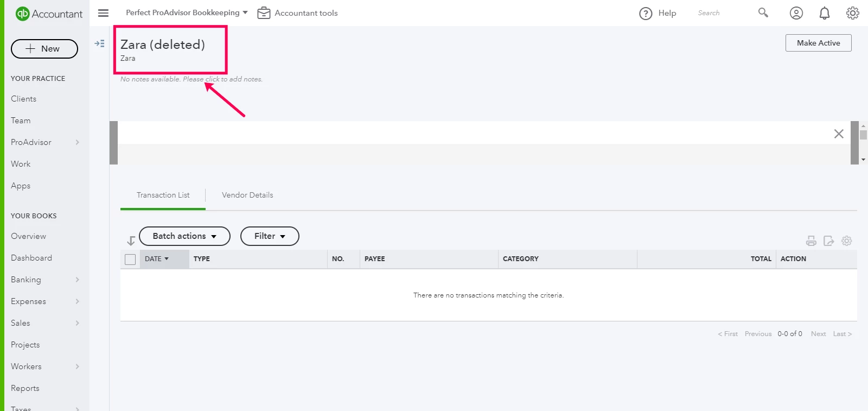Image resolution: width=868 pixels, height=411 pixels.
Task: Open Apps in the sidebar
Action: pos(21,186)
